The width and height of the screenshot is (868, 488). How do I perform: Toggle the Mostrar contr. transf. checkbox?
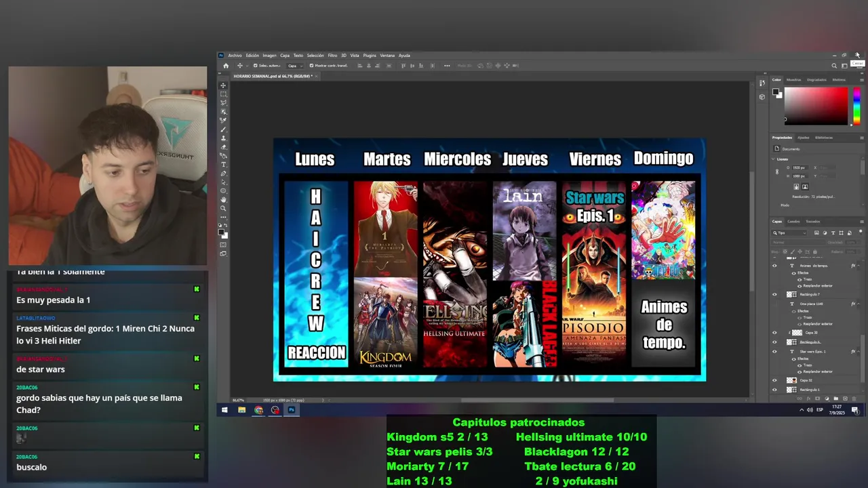(x=311, y=66)
